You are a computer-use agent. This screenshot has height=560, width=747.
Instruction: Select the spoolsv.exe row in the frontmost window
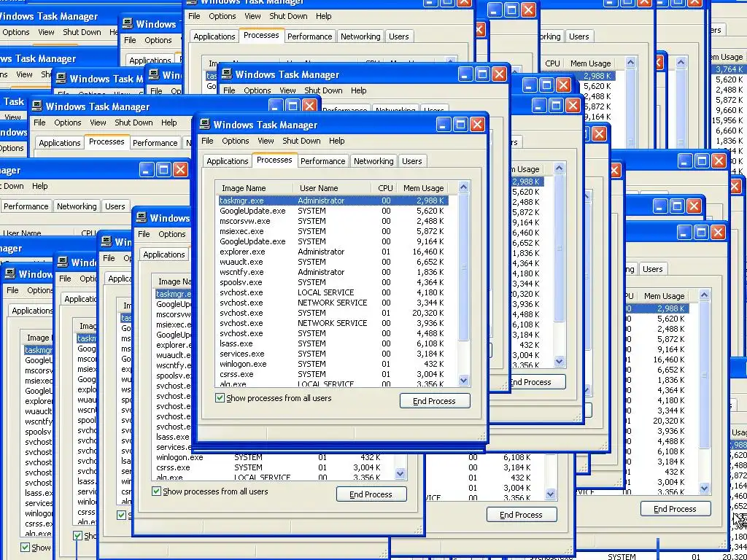[333, 282]
